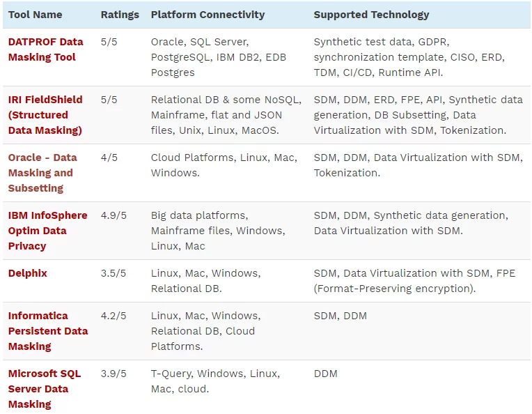This screenshot has width=532, height=414.
Task: Select the Supported Technology column header
Action: pos(371,15)
